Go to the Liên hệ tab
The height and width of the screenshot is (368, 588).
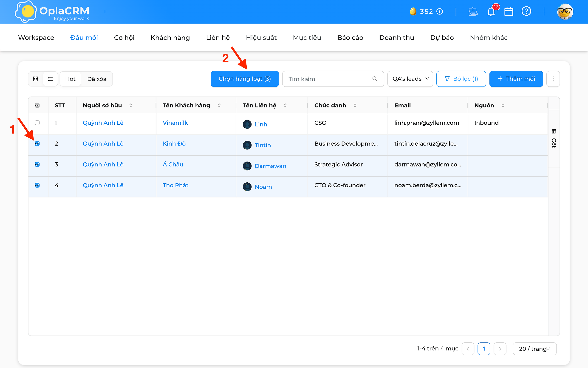click(x=218, y=38)
